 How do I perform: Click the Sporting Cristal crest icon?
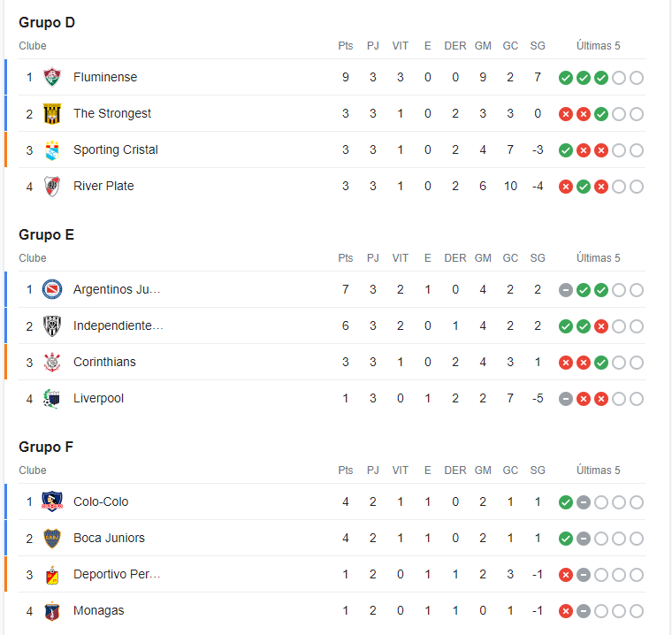[52, 150]
